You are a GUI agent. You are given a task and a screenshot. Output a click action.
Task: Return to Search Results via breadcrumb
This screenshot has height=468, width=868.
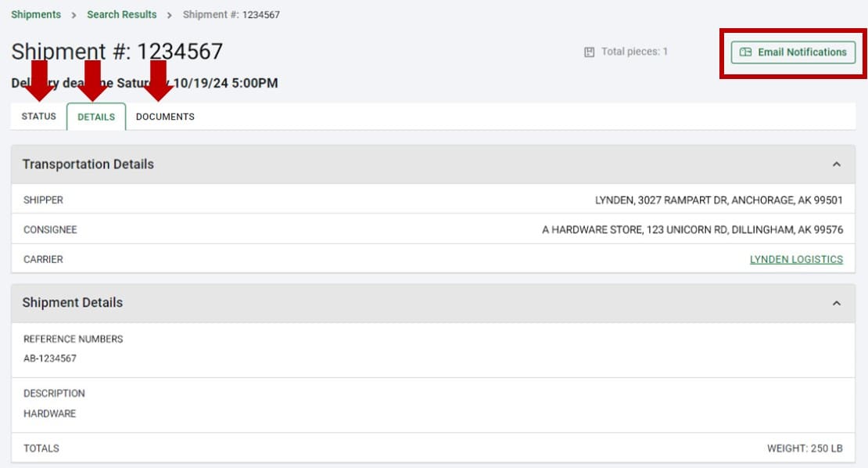pyautogui.click(x=121, y=15)
